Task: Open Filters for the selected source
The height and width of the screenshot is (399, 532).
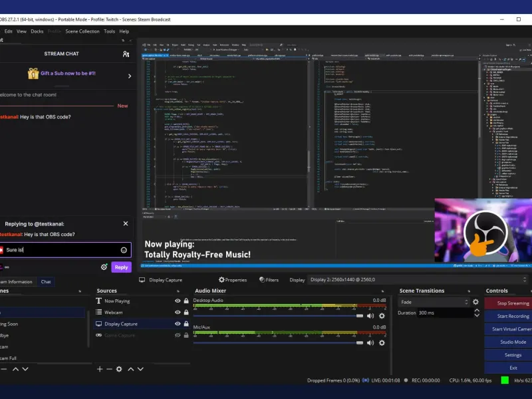Action: [269, 280]
